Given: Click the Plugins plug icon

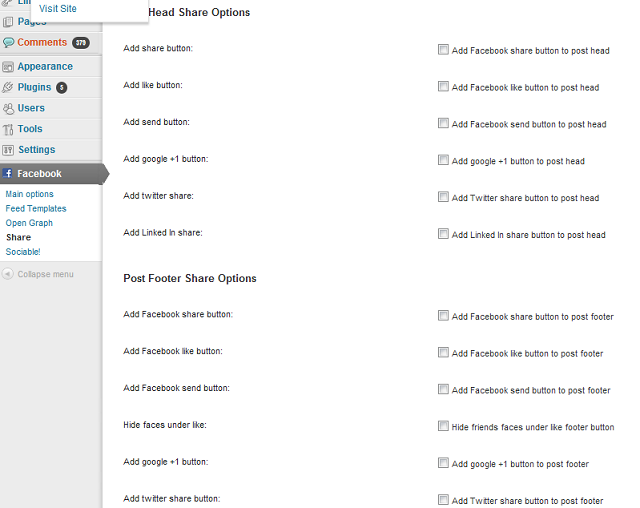Looking at the screenshot, I should pos(8,87).
